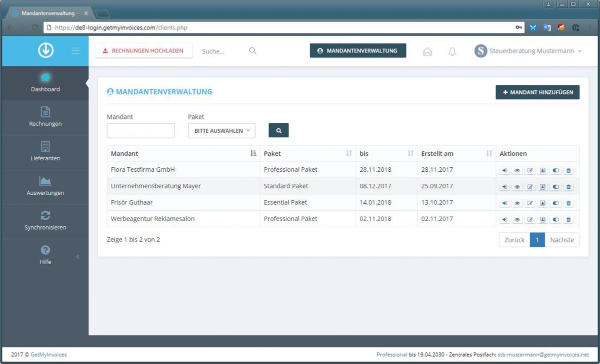Screen dimensions: 600x364
Task: Open contact card icon for Frisör Guthaar
Action: point(542,203)
